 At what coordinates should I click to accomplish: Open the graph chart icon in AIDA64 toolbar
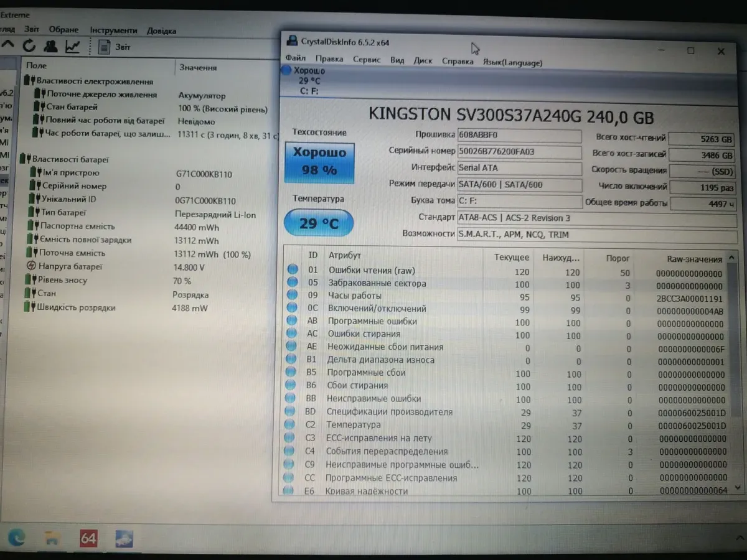(x=73, y=46)
